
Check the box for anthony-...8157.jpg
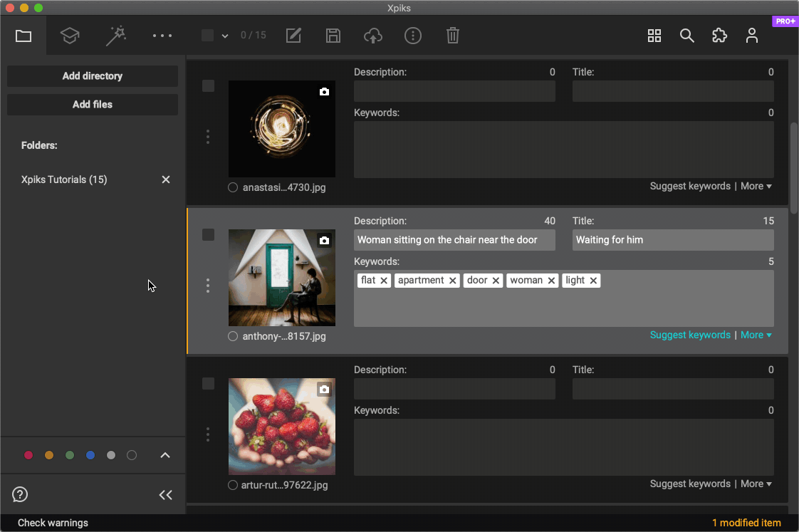click(208, 235)
